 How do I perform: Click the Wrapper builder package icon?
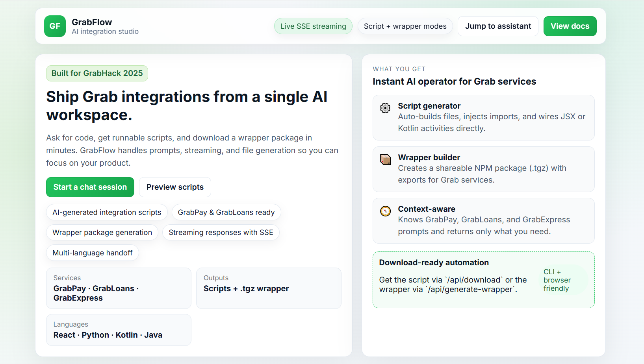coord(385,159)
